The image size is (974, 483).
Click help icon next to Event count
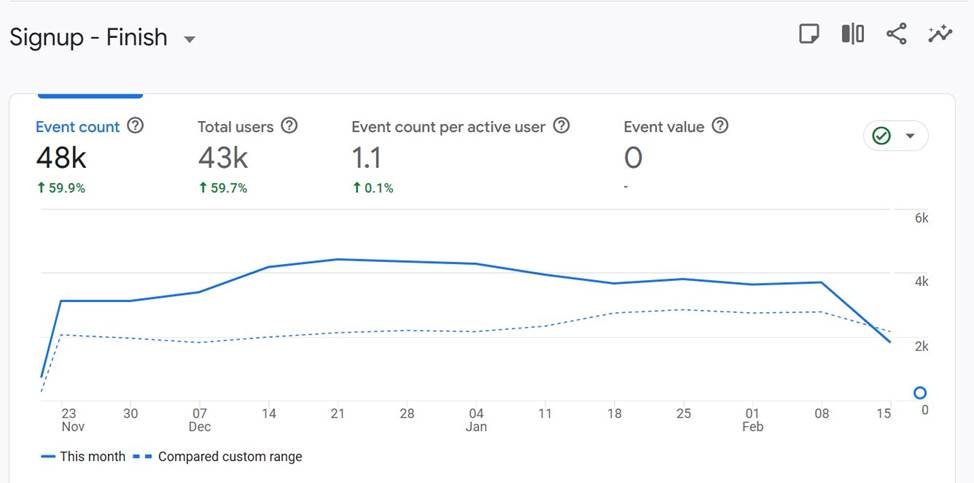[x=136, y=126]
